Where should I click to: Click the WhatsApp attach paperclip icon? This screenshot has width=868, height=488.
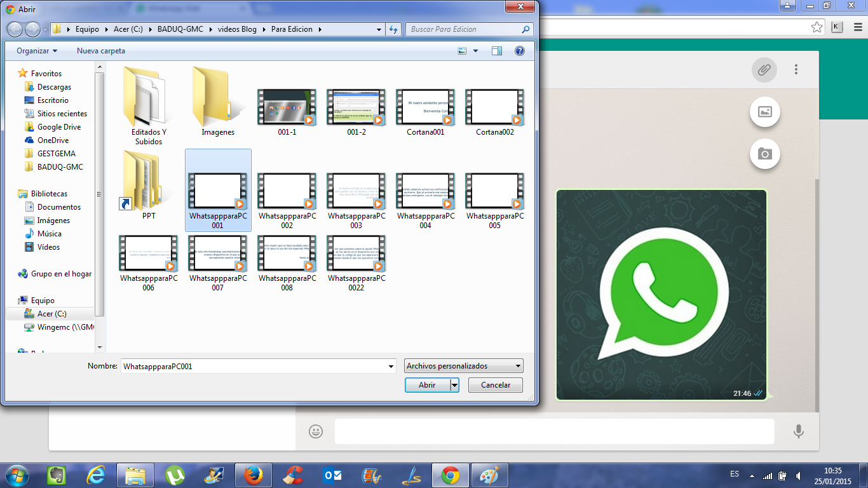coord(764,70)
